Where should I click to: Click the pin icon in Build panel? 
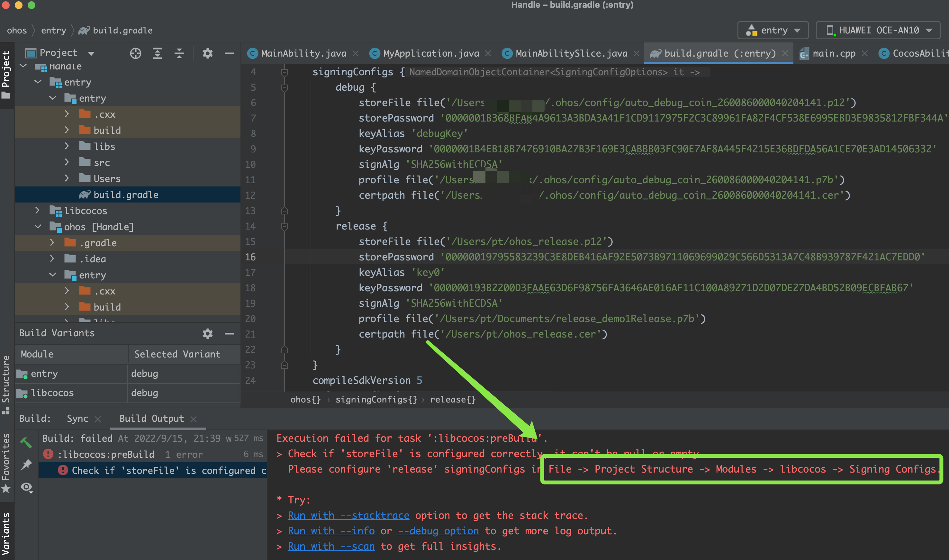pyautogui.click(x=26, y=465)
